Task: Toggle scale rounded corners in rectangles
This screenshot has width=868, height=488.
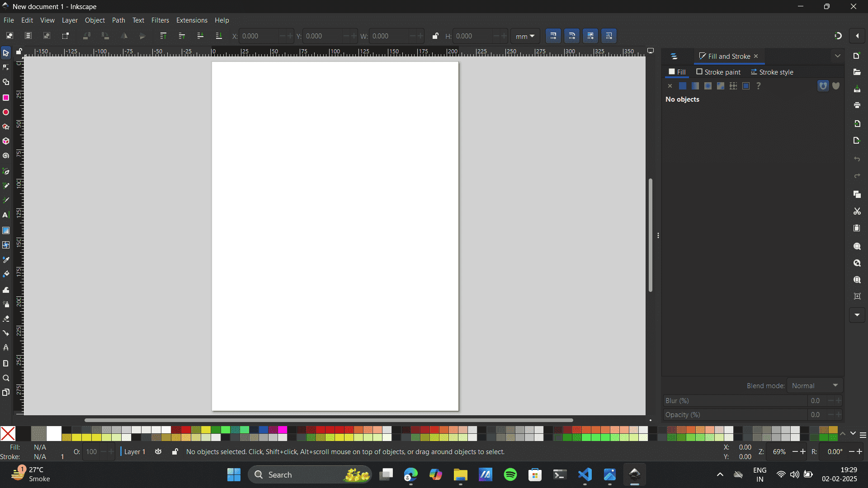Action: point(572,36)
